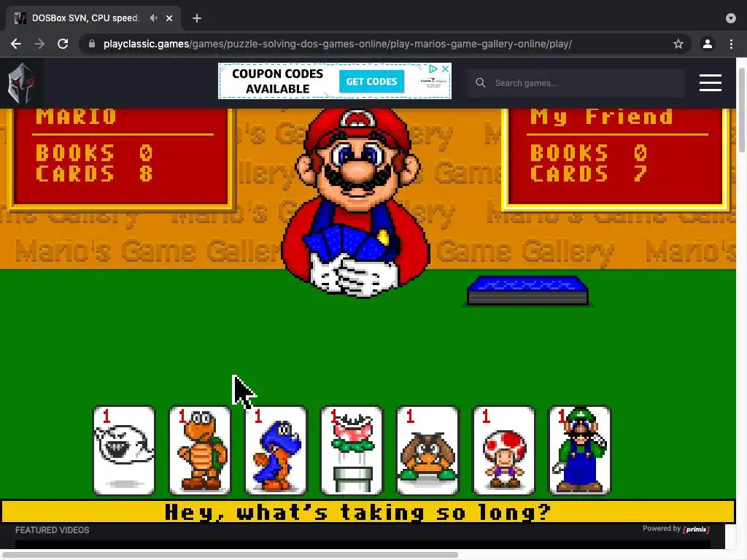Select the Piranha Plant card
This screenshot has height=560, width=747.
(x=352, y=451)
